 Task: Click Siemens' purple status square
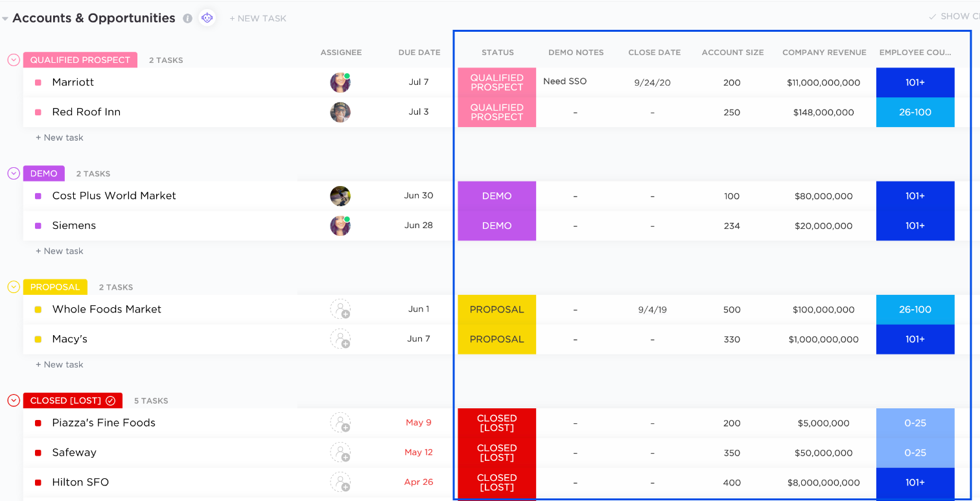pos(38,226)
